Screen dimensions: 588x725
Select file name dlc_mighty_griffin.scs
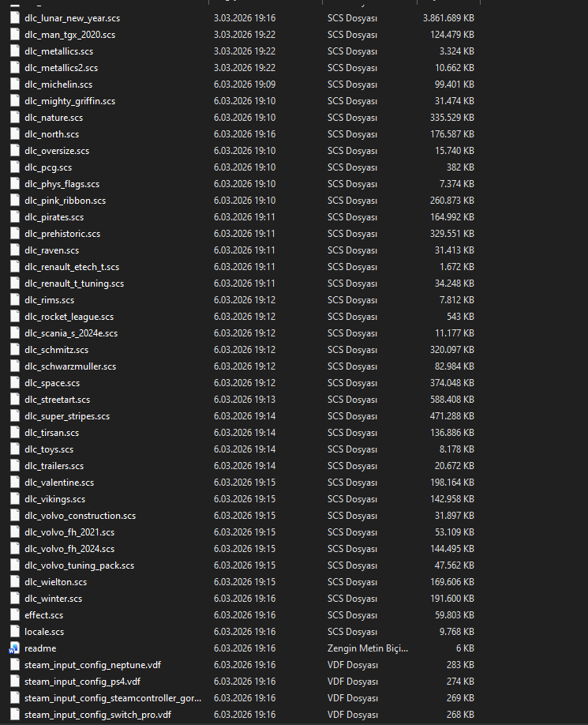pyautogui.click(x=69, y=101)
